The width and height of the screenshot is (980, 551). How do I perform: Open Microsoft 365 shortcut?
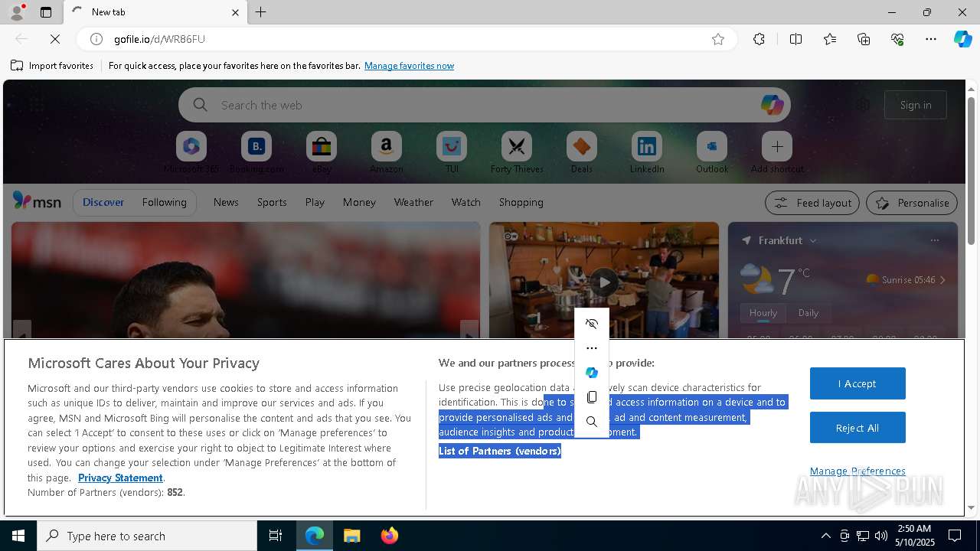tap(191, 152)
